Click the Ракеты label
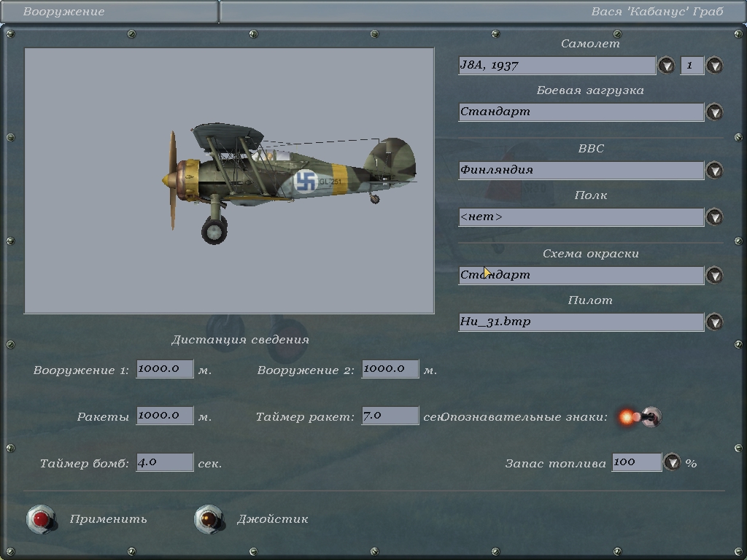Viewport: 747px width, 560px height. click(103, 417)
